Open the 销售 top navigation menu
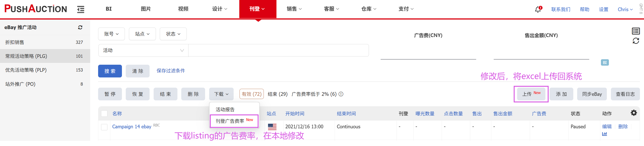 [294, 9]
